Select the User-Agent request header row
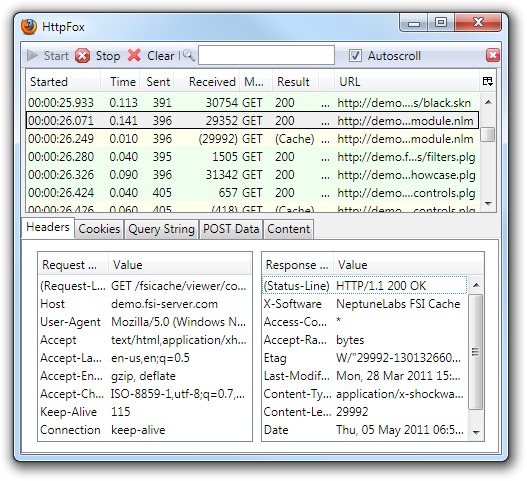Screen dimensions: 527x481 click(x=145, y=322)
